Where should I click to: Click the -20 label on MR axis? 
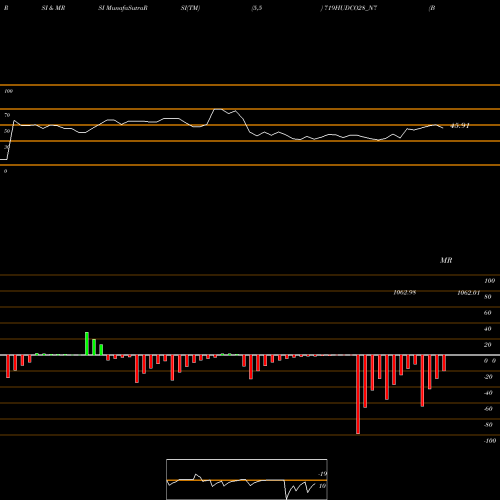click(488, 377)
